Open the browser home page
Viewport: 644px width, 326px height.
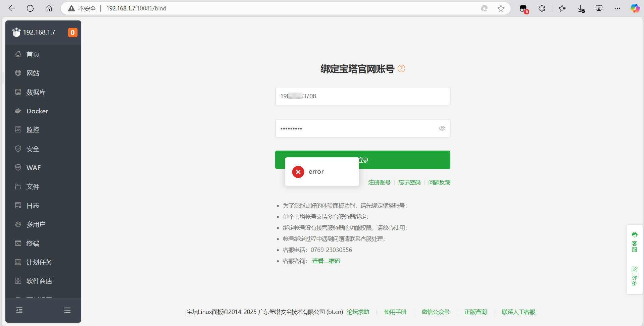(x=49, y=8)
